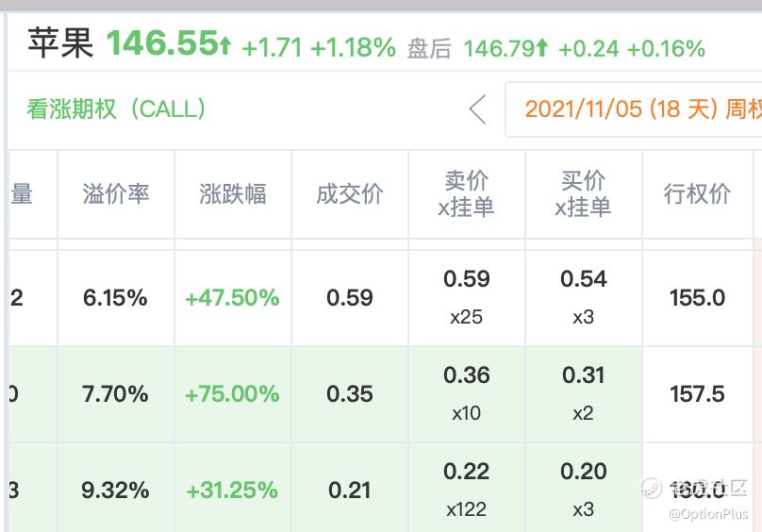The height and width of the screenshot is (532, 762).
Task: Click the bid price 0.54 x3 cell
Action: click(x=583, y=298)
